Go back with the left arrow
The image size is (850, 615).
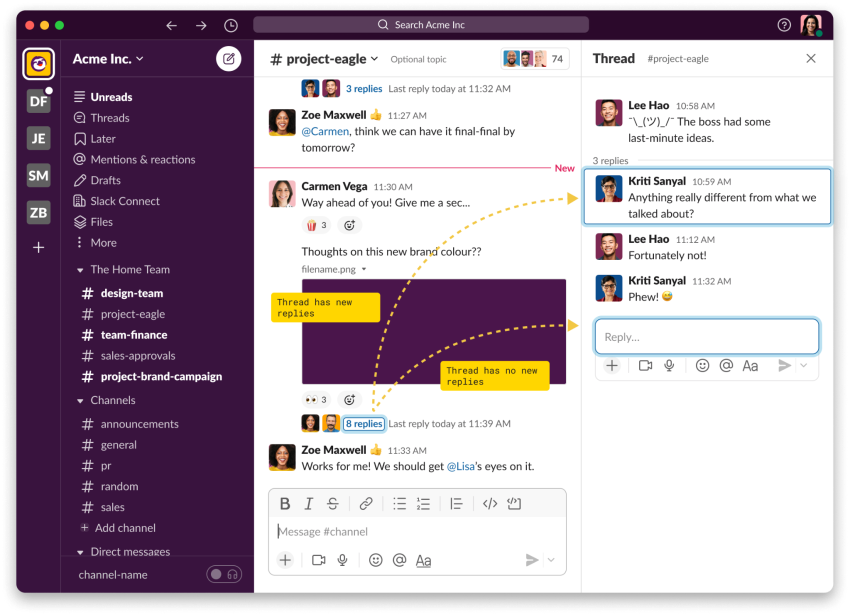point(171,25)
